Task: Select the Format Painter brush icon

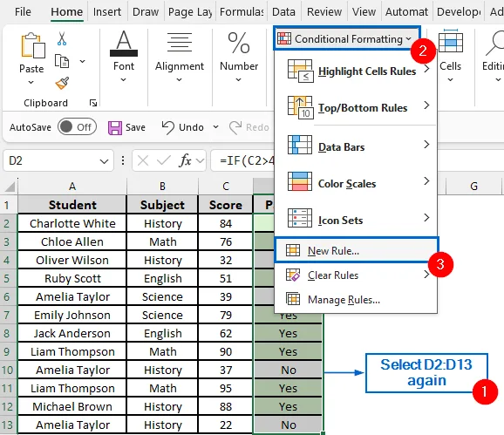Action: (x=62, y=83)
